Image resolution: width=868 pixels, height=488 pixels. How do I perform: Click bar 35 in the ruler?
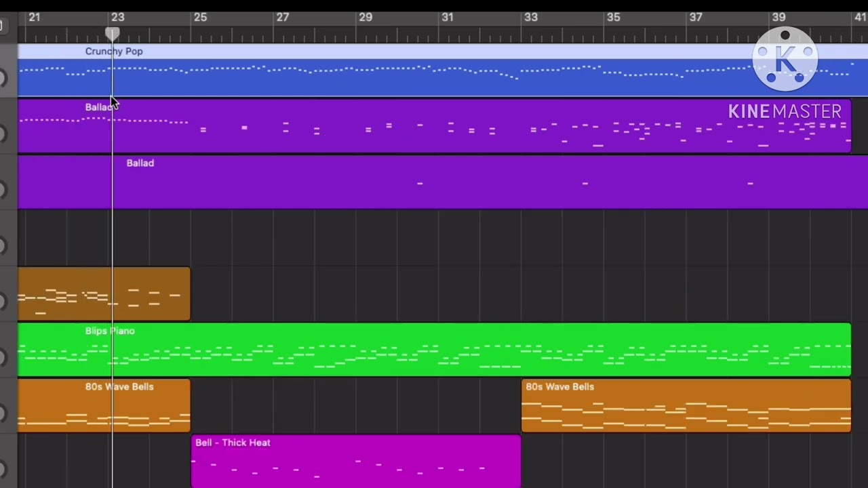coord(613,17)
